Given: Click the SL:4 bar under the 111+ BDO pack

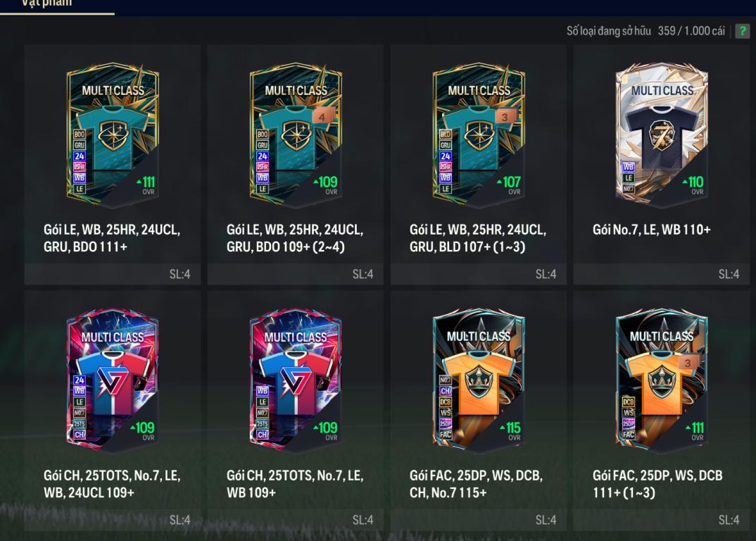Looking at the screenshot, I should click(x=113, y=274).
